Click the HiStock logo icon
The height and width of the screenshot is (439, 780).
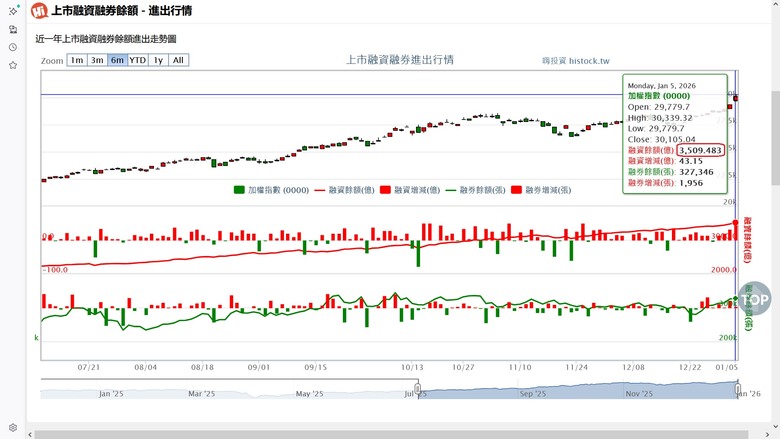(x=39, y=10)
